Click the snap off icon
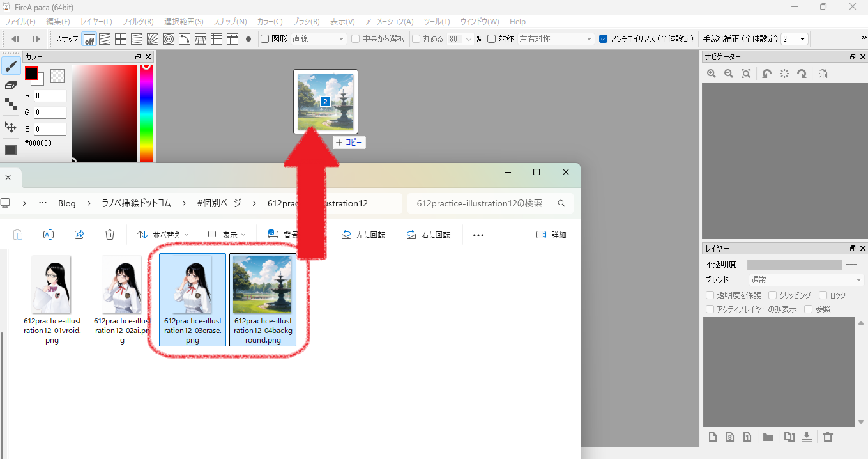 (89, 39)
